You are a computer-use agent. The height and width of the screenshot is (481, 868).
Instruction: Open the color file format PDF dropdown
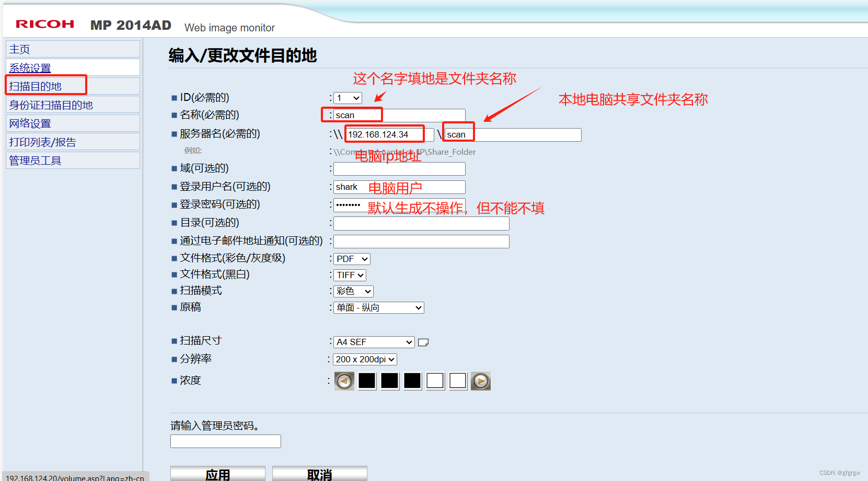pyautogui.click(x=352, y=259)
